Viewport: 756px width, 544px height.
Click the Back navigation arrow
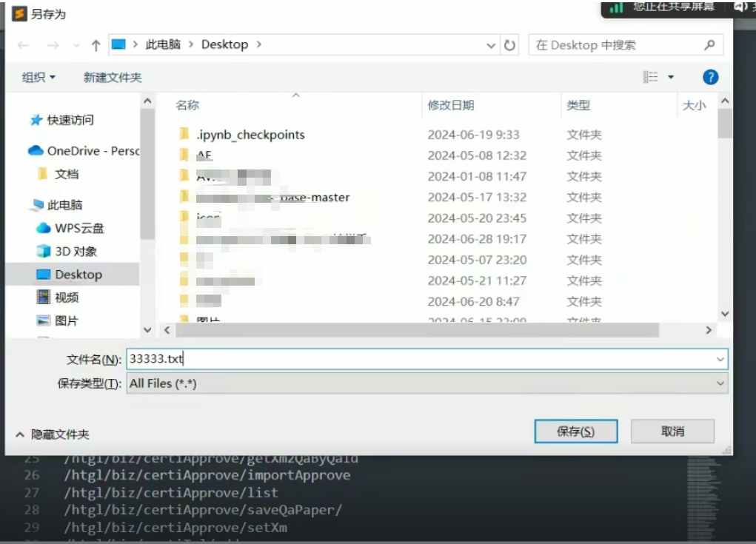point(23,45)
